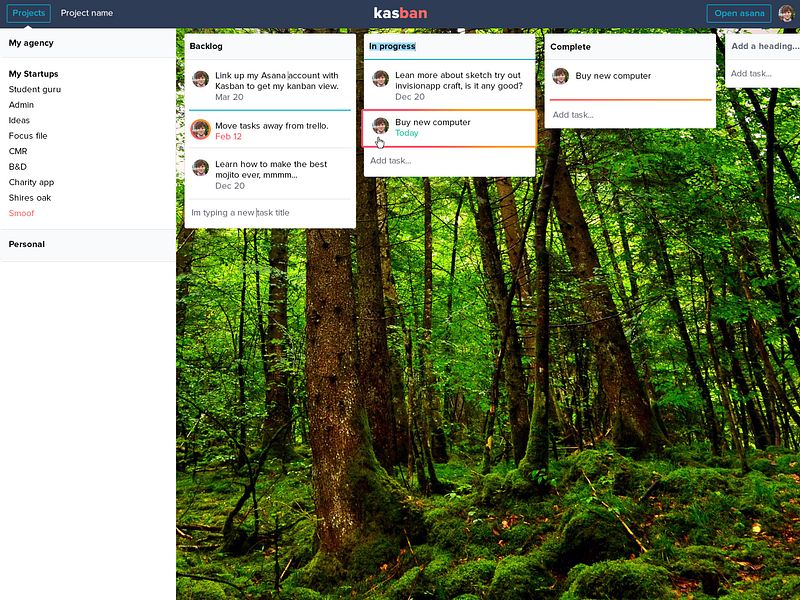800x600 pixels.
Task: Click the Complete column heading
Action: pyautogui.click(x=570, y=47)
